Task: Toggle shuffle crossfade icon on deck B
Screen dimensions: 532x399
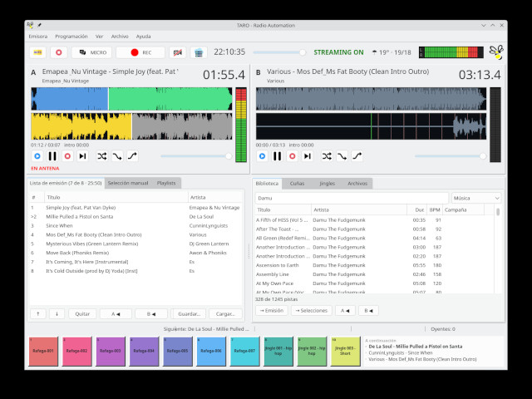Action: pyautogui.click(x=327, y=156)
